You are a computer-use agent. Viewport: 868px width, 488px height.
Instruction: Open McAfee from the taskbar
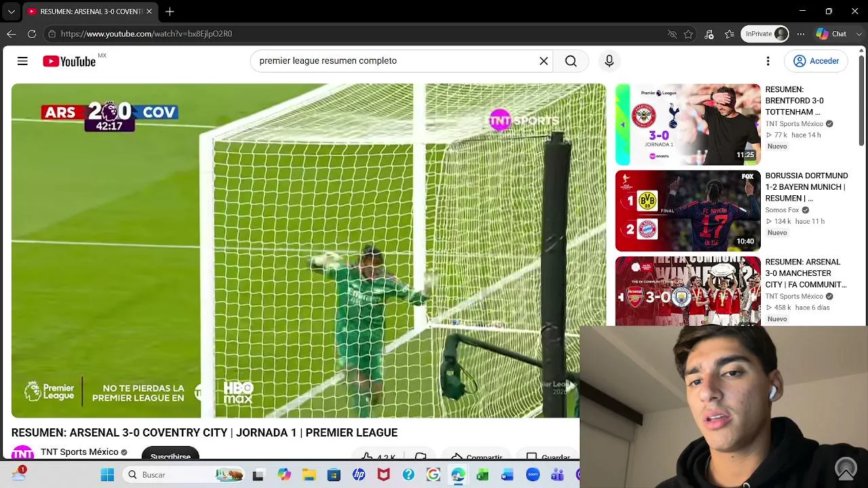383,475
